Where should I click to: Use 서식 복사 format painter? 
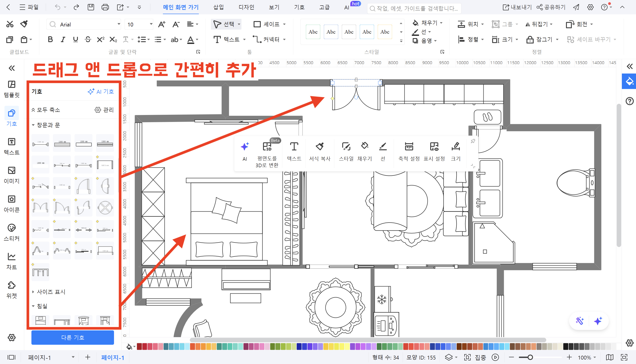[x=320, y=151]
